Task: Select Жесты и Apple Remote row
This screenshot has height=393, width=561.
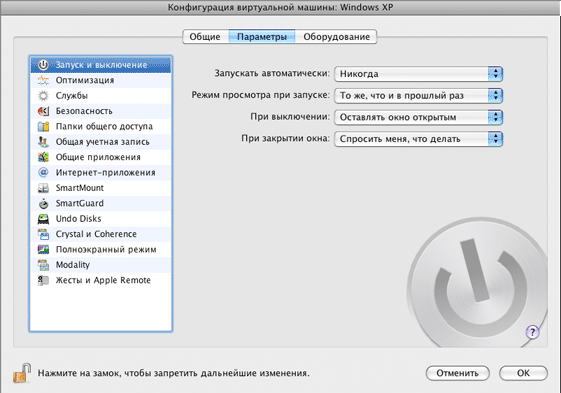Action: click(101, 280)
